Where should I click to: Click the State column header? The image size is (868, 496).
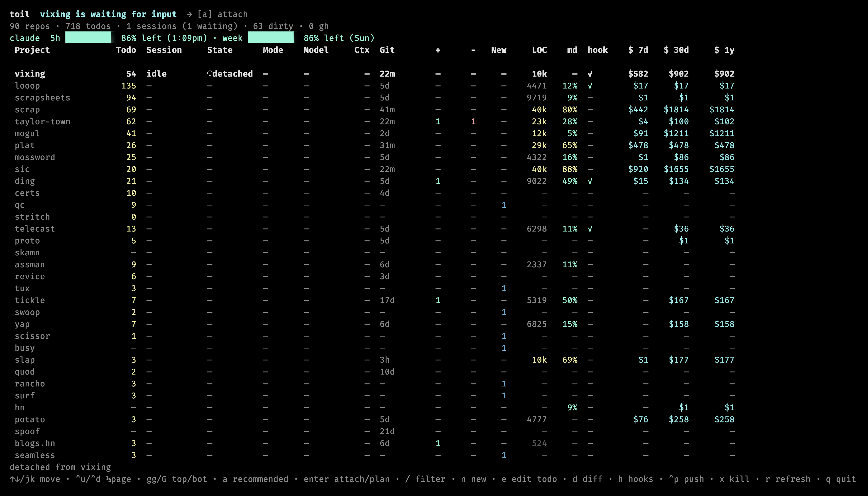point(220,50)
